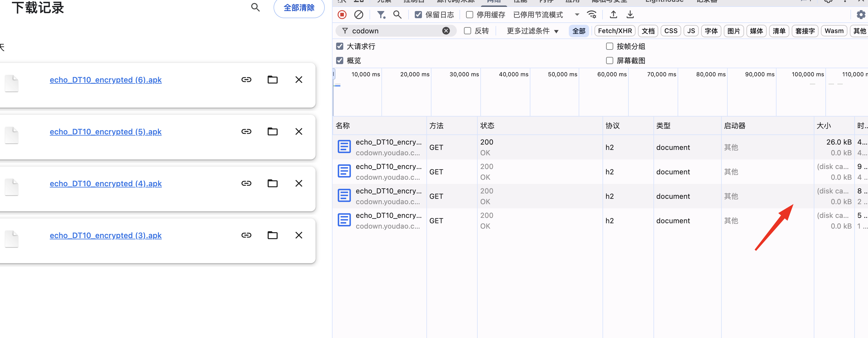This screenshot has width=868, height=338.
Task: Copy download link for echo_DT10_encrypted (5).apk
Action: (246, 131)
